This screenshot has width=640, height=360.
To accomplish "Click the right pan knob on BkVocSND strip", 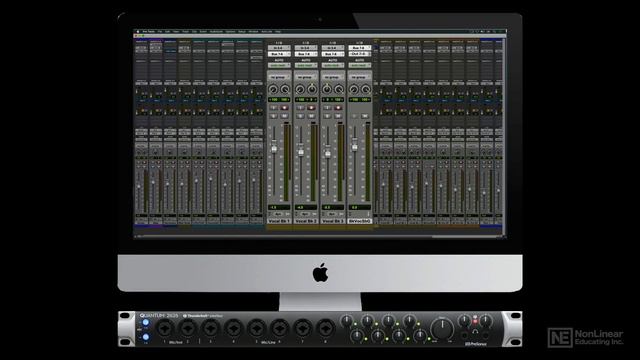I will (365, 89).
